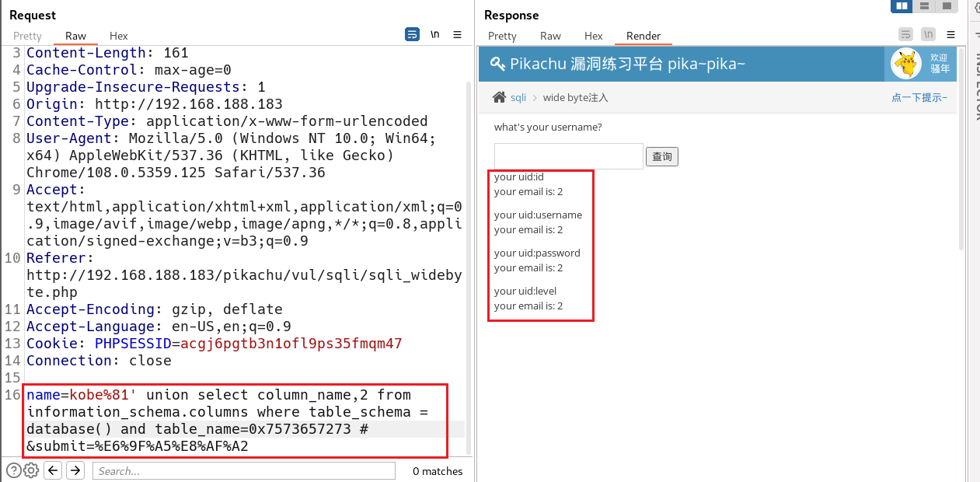Go to next search match arrow

pyautogui.click(x=75, y=470)
